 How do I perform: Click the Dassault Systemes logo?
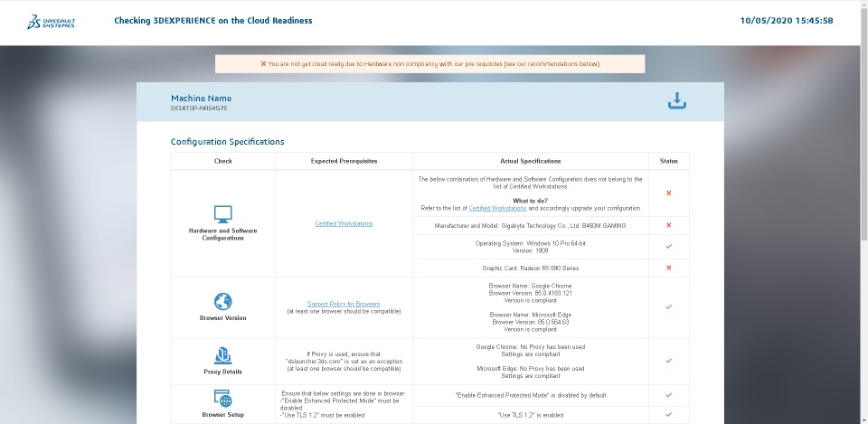(x=52, y=22)
